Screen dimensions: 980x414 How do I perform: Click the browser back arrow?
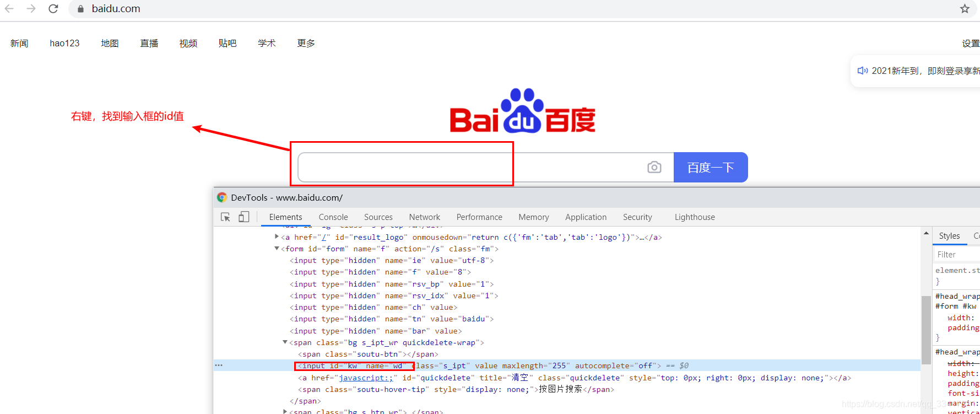(9, 9)
